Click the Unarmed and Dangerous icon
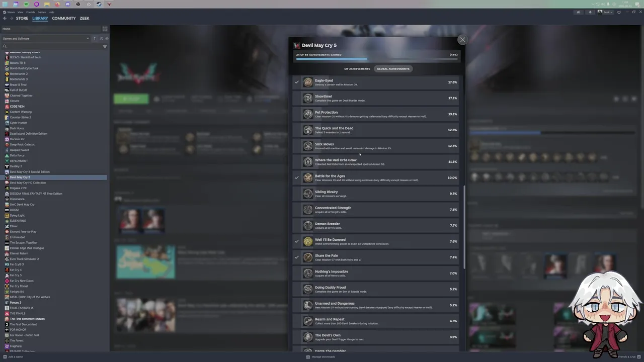This screenshot has width=644, height=362. [308, 305]
